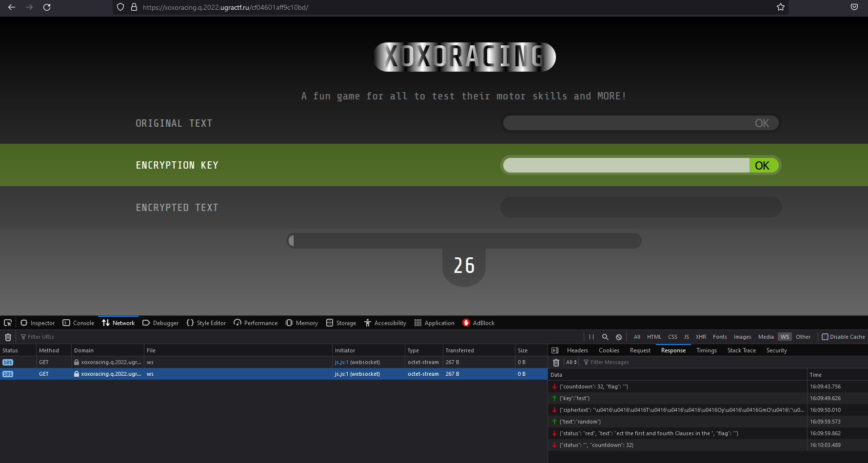Activate the element picker tool

(x=8, y=323)
